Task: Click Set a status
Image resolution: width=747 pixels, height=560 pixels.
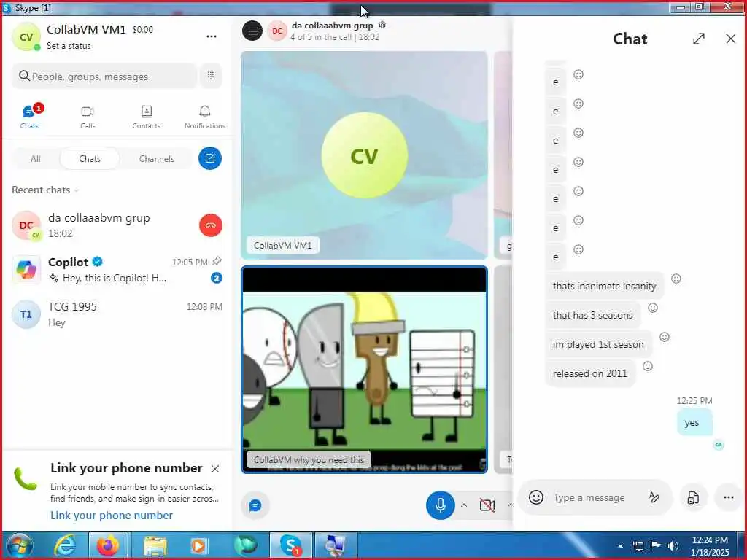Action: tap(69, 46)
